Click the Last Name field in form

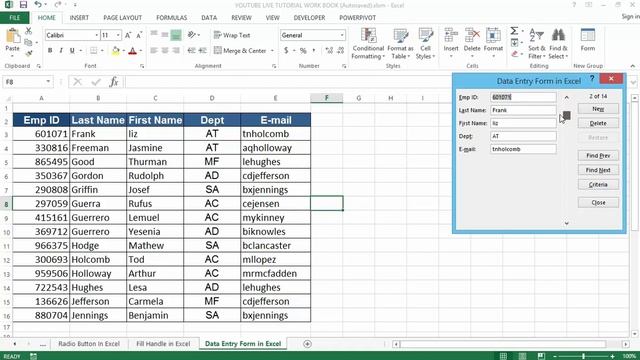click(x=523, y=110)
